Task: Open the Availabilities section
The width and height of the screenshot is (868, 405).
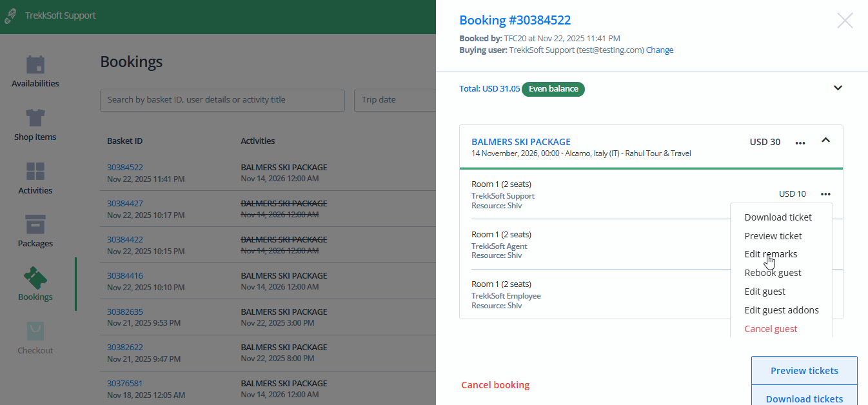Action: (x=35, y=70)
